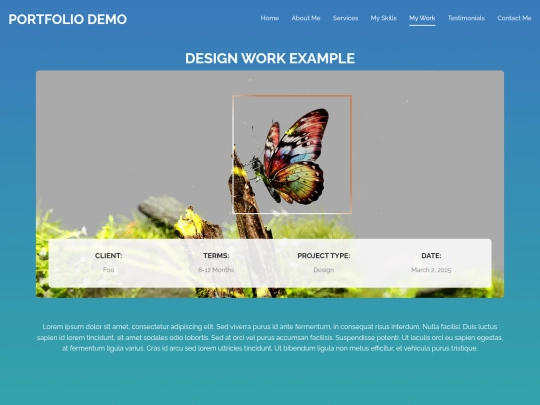Open the Contact Me link
The height and width of the screenshot is (405, 540).
[514, 18]
